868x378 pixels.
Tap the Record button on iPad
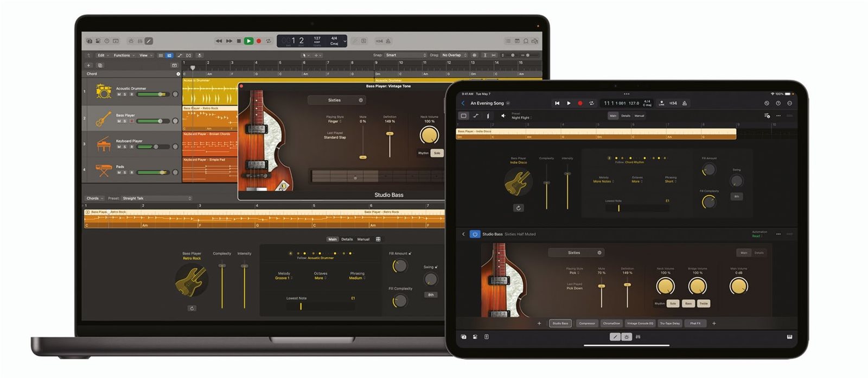pos(580,103)
